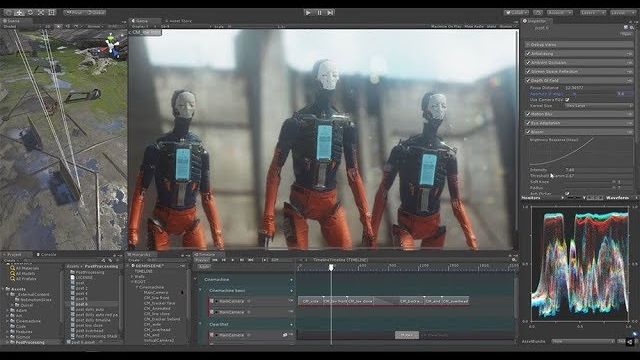Select All Materials in Project favorites
This screenshot has height=360, width=640.
click(x=26, y=268)
